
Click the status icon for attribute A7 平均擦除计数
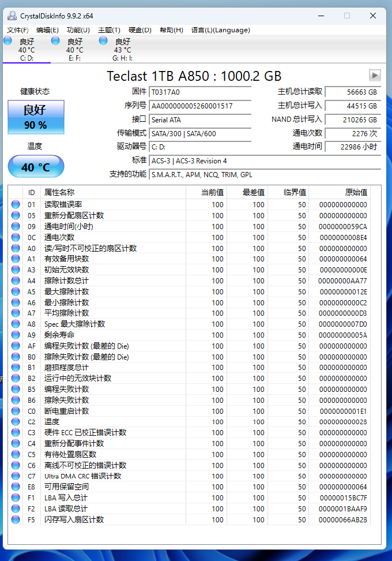[16, 313]
